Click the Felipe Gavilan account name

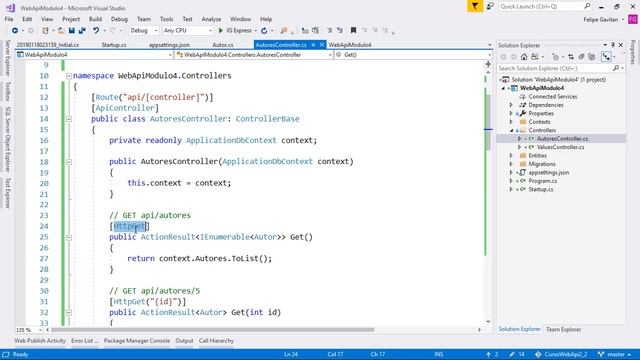pos(600,20)
